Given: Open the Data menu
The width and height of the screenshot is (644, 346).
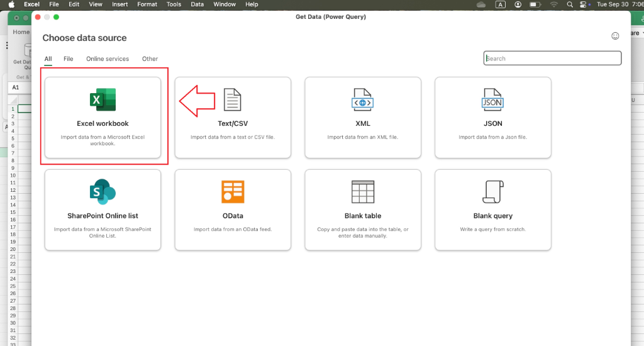Looking at the screenshot, I should click(197, 4).
